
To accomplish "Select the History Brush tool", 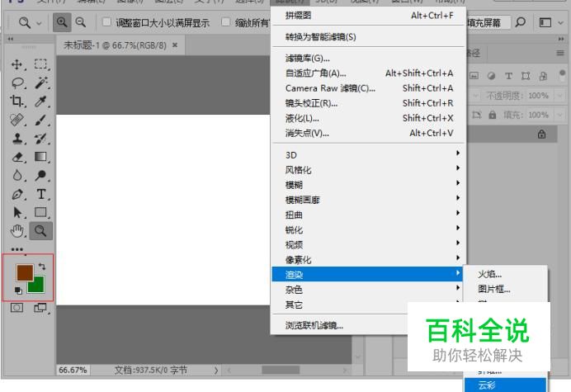I will click(x=40, y=139).
